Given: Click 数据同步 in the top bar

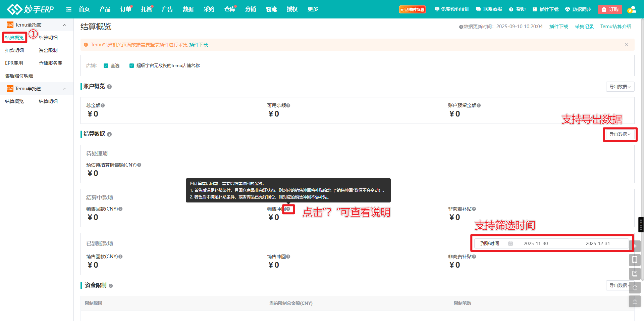Looking at the screenshot, I should click(578, 9).
